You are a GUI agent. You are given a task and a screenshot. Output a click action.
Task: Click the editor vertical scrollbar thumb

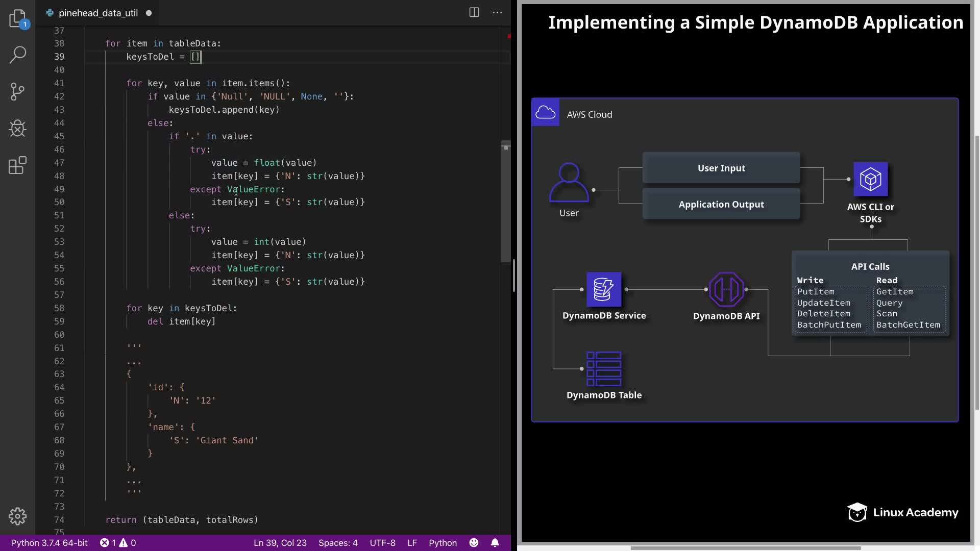[x=505, y=202]
